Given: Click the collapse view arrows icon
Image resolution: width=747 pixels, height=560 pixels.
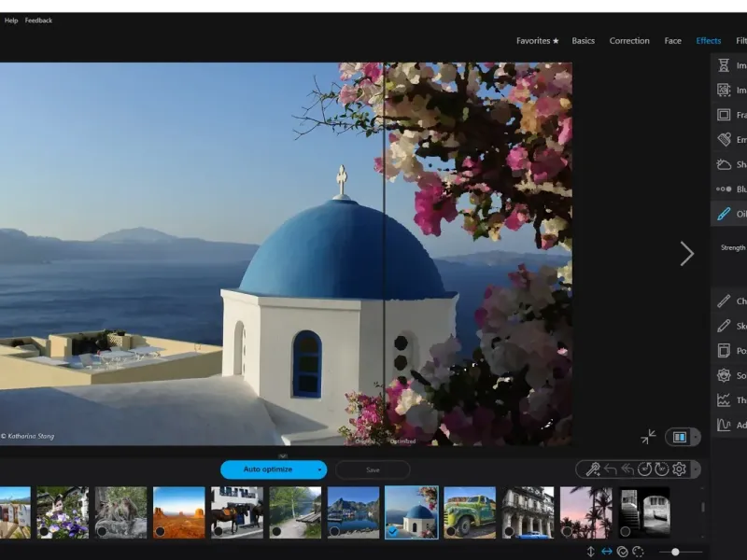Looking at the screenshot, I should click(648, 437).
